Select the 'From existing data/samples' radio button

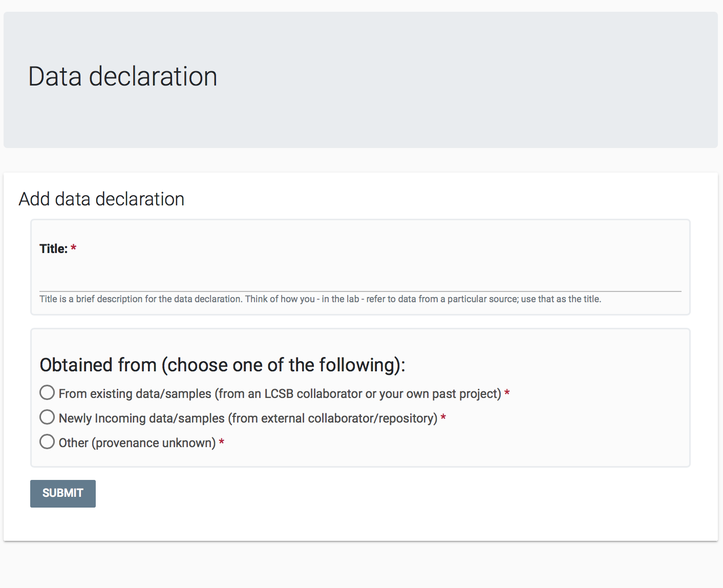tap(47, 393)
